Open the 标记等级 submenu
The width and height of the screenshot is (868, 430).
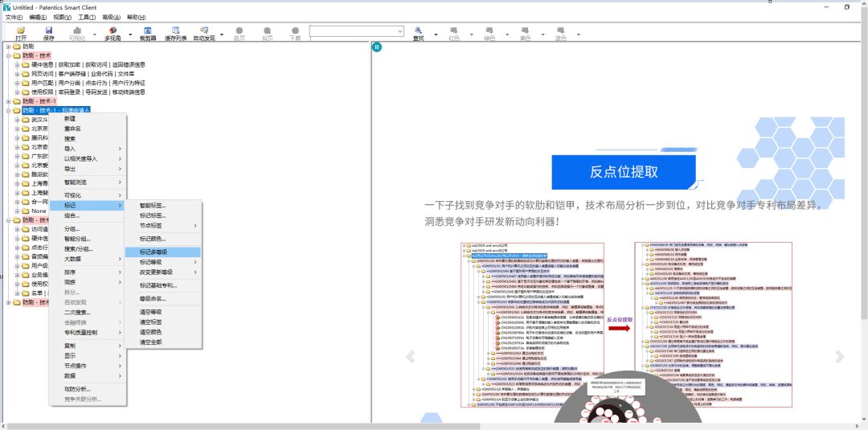(x=162, y=262)
